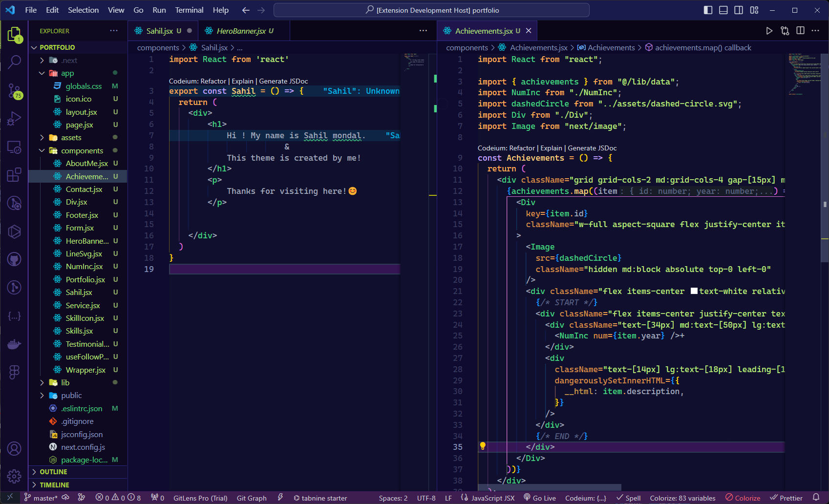Toggle Secondary Side Bar layout button

point(739,10)
